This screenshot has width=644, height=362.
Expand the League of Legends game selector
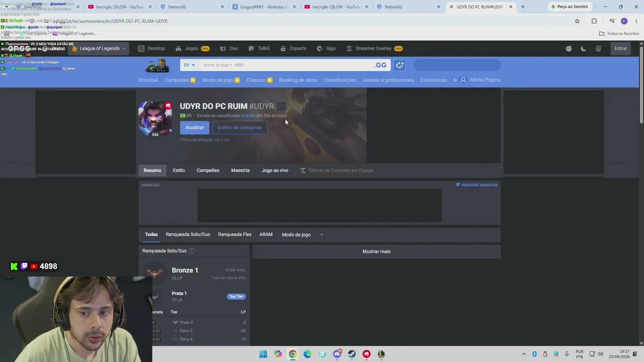pos(99,48)
